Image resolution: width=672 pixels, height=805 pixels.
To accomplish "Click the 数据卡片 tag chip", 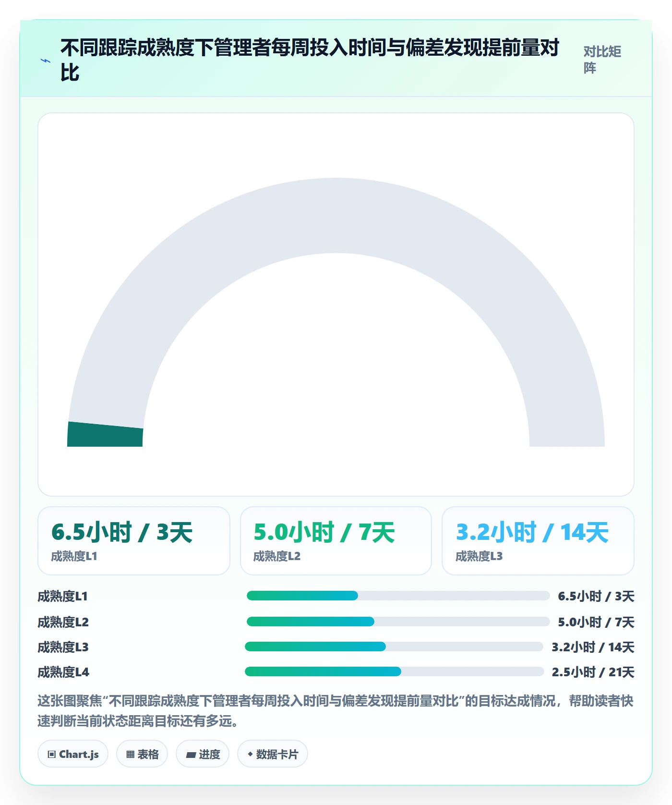I will [273, 754].
